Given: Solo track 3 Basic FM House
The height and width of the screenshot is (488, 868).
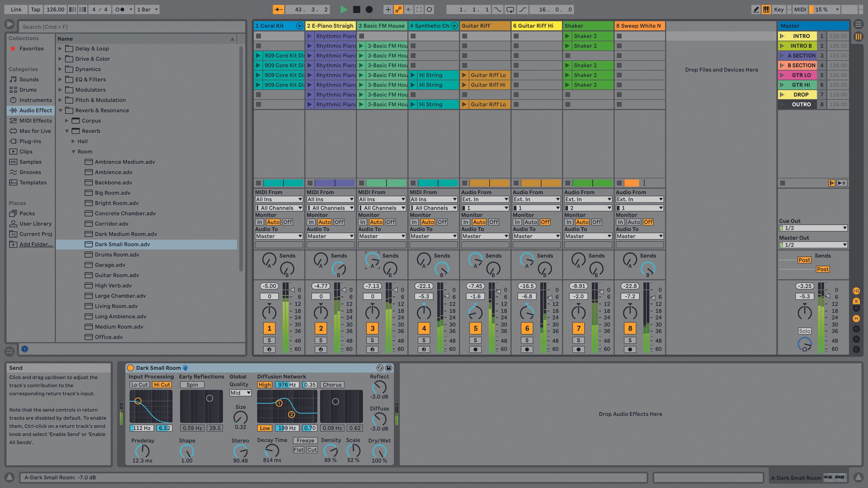Looking at the screenshot, I should point(372,340).
